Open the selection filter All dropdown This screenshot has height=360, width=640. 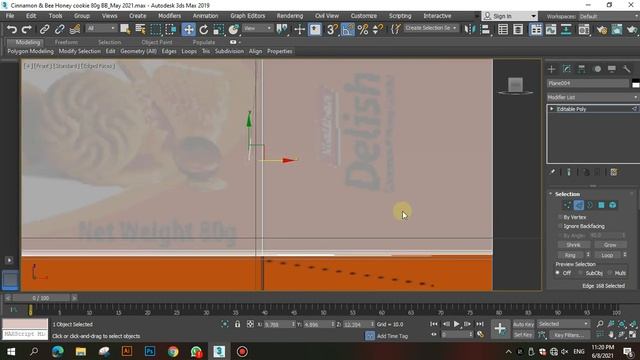101,28
